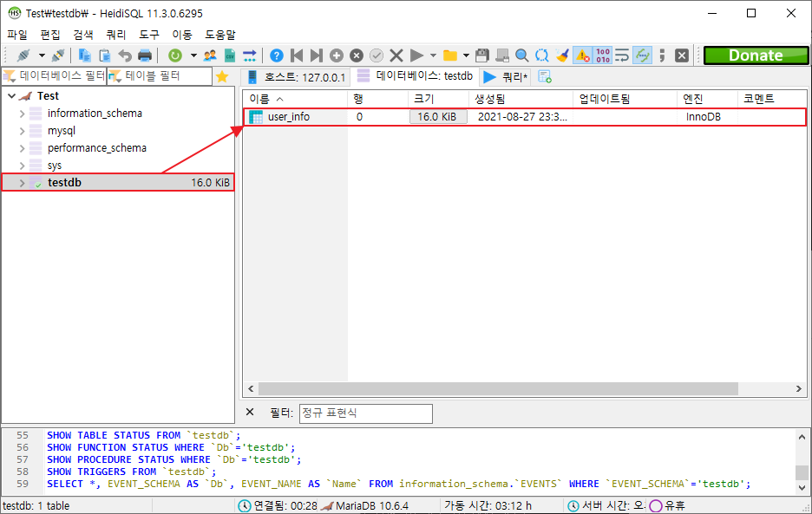
Task: Switch to the 호스트: 127.0.0.1 tab
Action: [x=296, y=77]
